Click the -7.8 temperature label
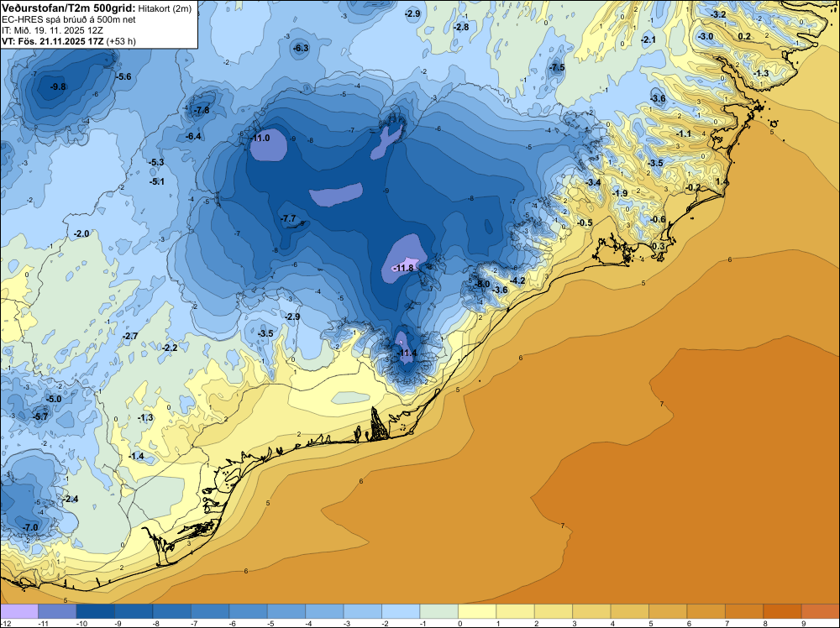Image resolution: width=840 pixels, height=628 pixels. (202, 110)
